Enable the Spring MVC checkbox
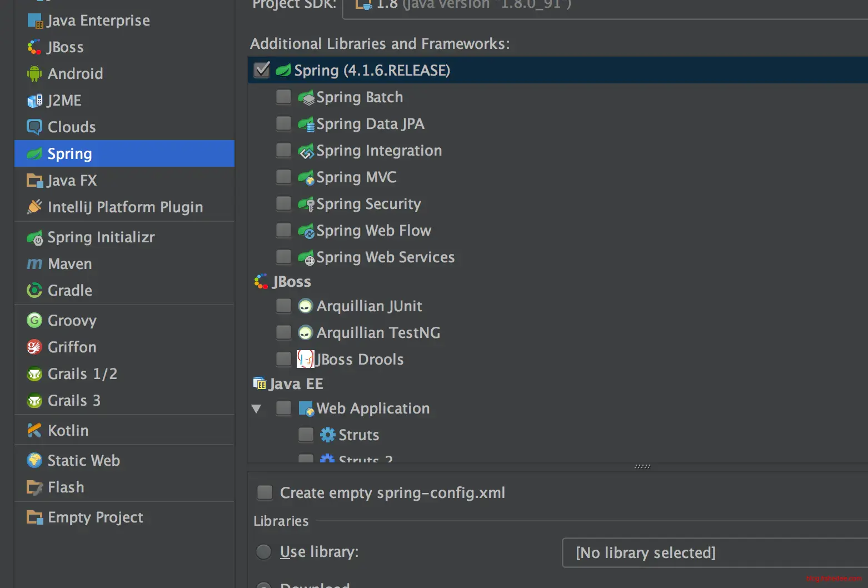Viewport: 868px width, 588px height. [283, 177]
